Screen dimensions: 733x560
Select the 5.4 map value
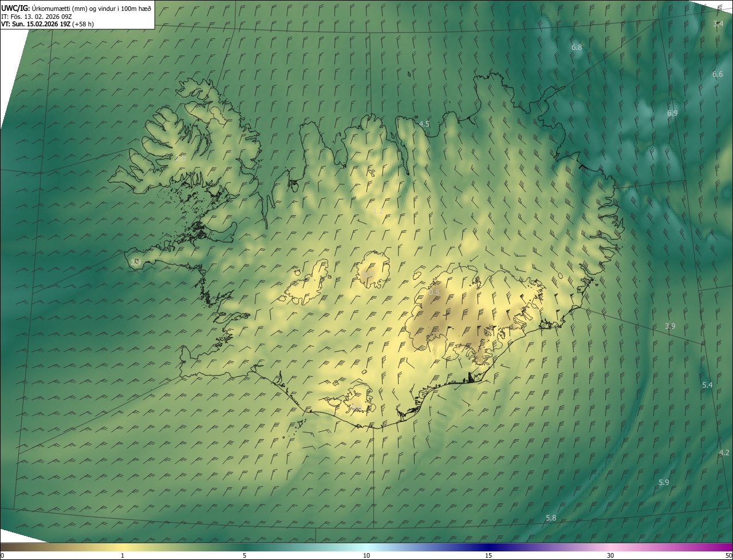point(707,385)
